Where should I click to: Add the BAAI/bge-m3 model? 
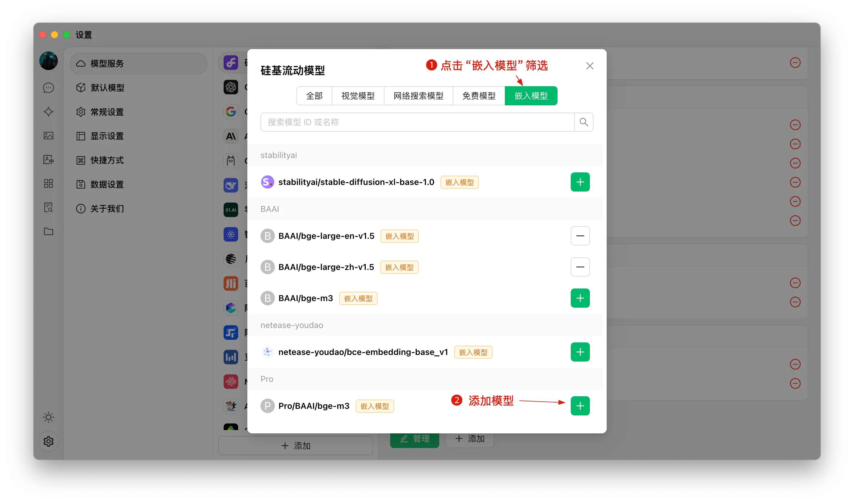point(580,298)
